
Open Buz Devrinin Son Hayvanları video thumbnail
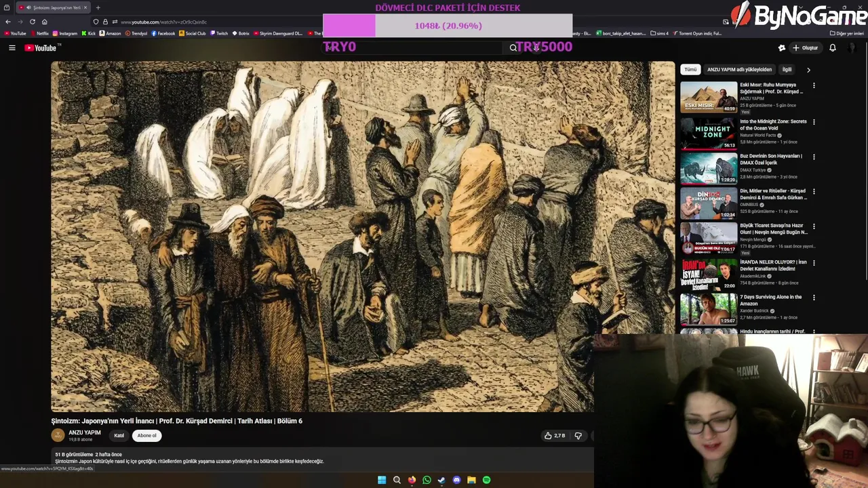(709, 167)
